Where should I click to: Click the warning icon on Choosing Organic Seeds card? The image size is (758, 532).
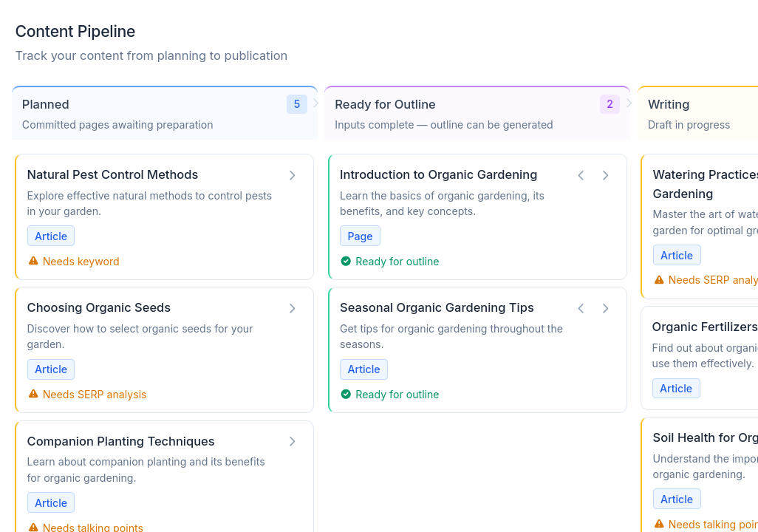click(x=33, y=394)
